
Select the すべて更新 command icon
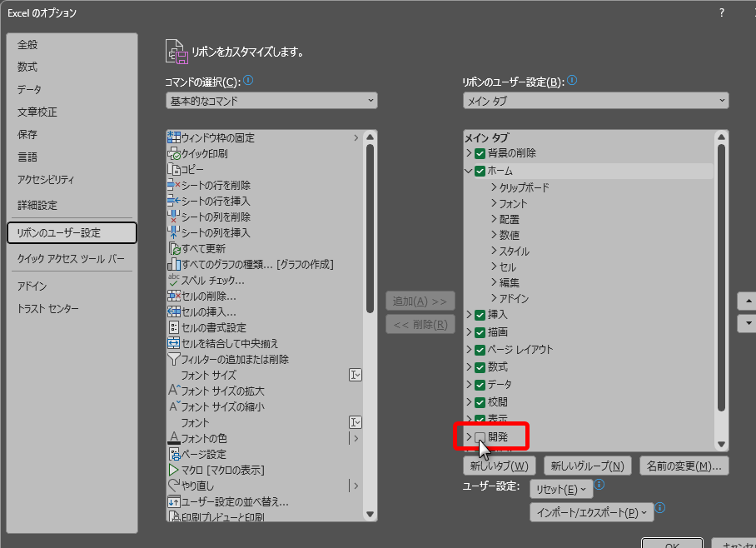[174, 249]
